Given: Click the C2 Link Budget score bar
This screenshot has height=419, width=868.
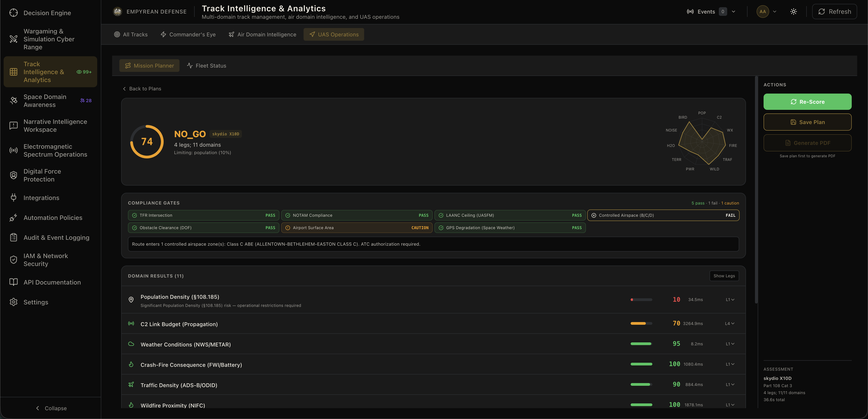Looking at the screenshot, I should pos(641,323).
